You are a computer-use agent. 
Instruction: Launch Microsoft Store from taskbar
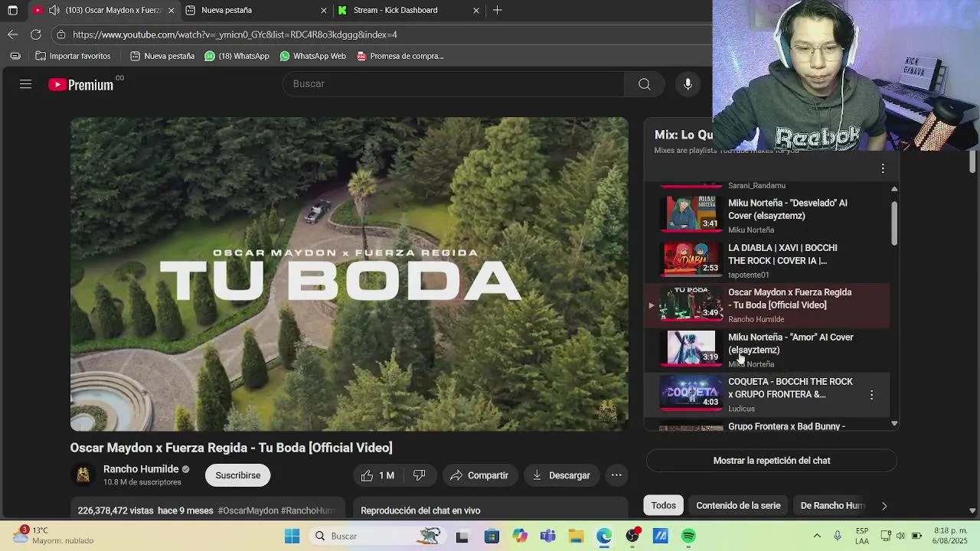(491, 536)
